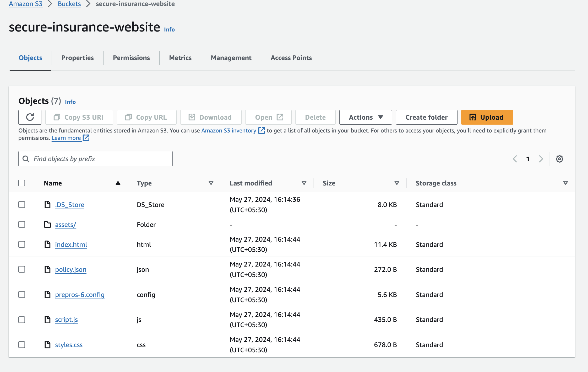Open the Amazon S3 inventory link
The width and height of the screenshot is (588, 372).
coord(229,130)
